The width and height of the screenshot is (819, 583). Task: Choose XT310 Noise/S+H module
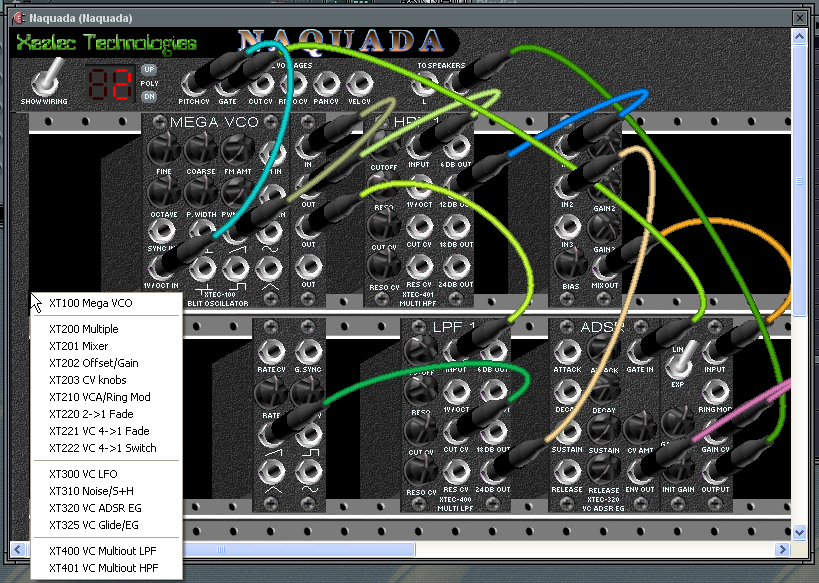(91, 491)
